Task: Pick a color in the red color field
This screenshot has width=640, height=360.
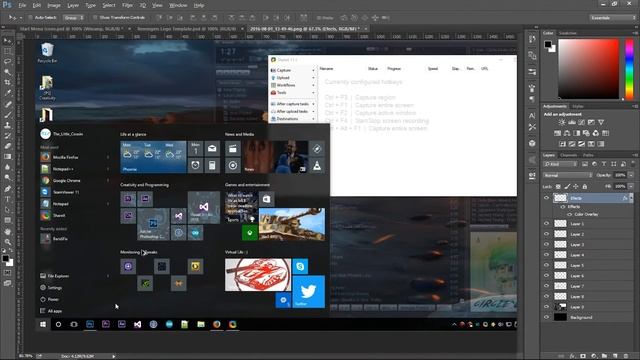Action: (x=588, y=69)
